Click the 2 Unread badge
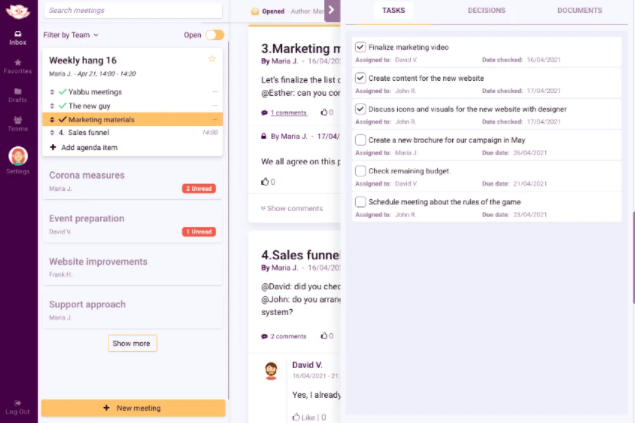The height and width of the screenshot is (423, 635). [199, 188]
